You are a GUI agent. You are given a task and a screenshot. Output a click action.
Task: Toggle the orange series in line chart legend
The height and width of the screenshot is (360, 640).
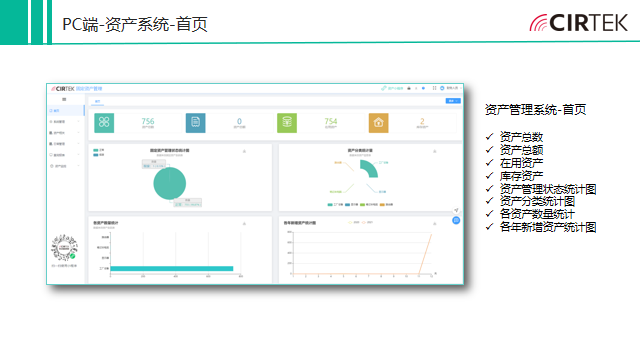pyautogui.click(x=367, y=222)
